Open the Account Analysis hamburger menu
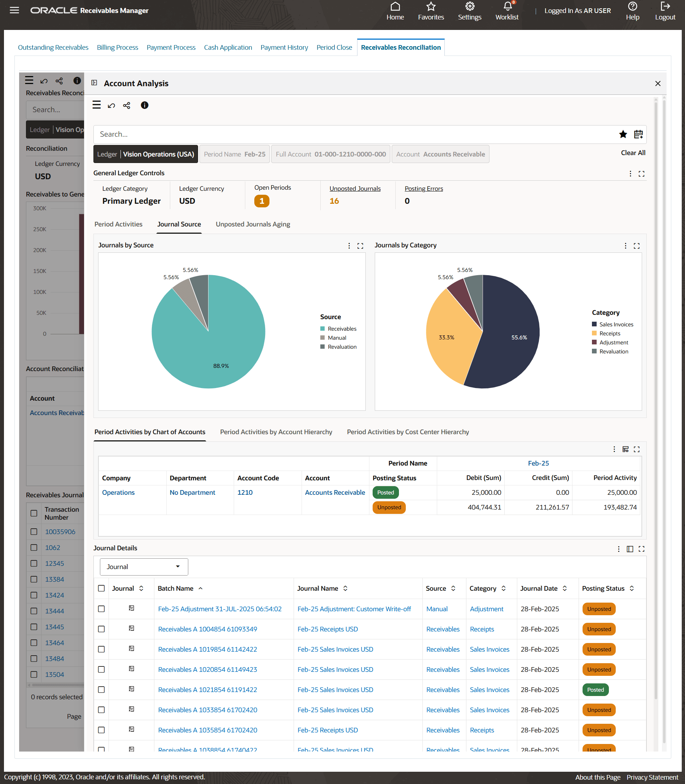 coord(97,105)
